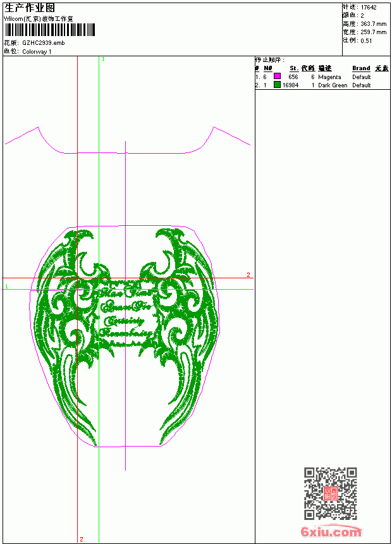The height and width of the screenshot is (544, 392).
Task: Select the Dark Green stop sequence row
Action: 322,85
